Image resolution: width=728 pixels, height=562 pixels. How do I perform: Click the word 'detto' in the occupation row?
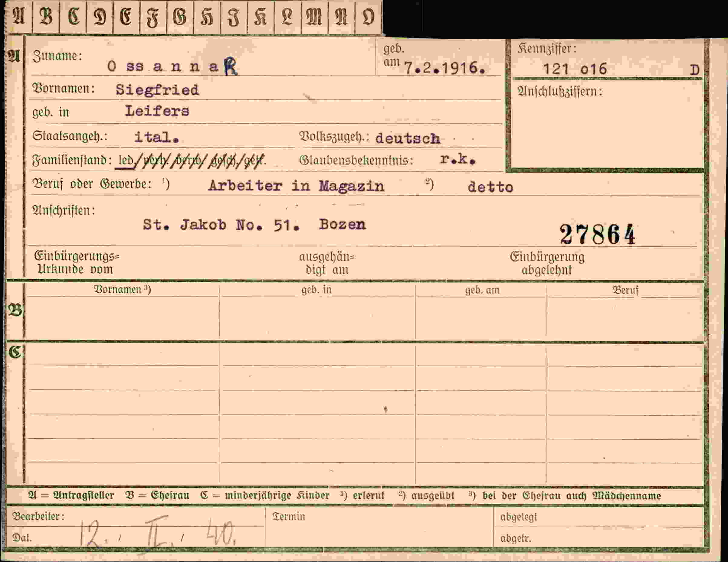pyautogui.click(x=490, y=187)
